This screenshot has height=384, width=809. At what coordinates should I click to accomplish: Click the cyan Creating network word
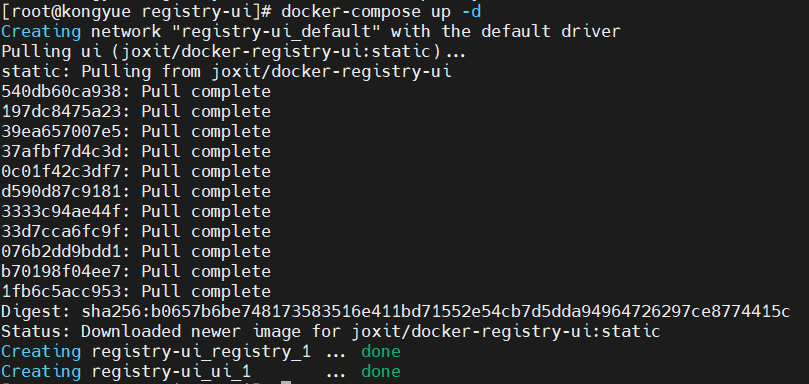click(41, 32)
